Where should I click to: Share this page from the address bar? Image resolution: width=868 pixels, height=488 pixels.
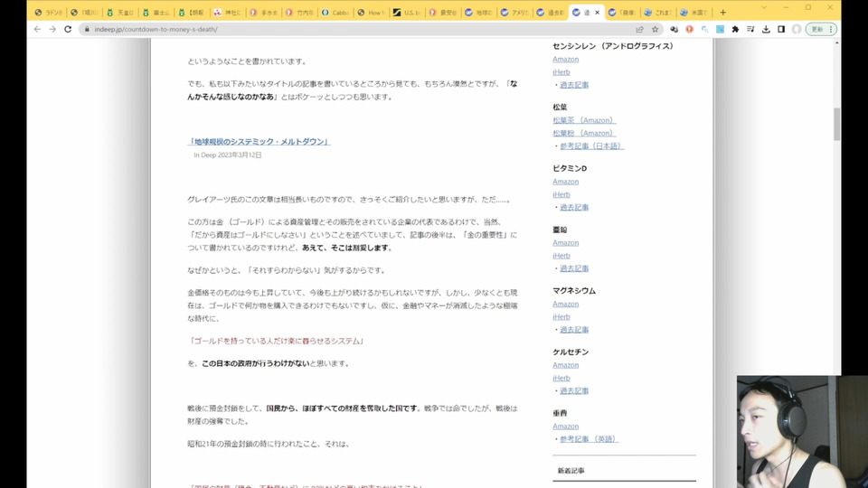pos(639,29)
